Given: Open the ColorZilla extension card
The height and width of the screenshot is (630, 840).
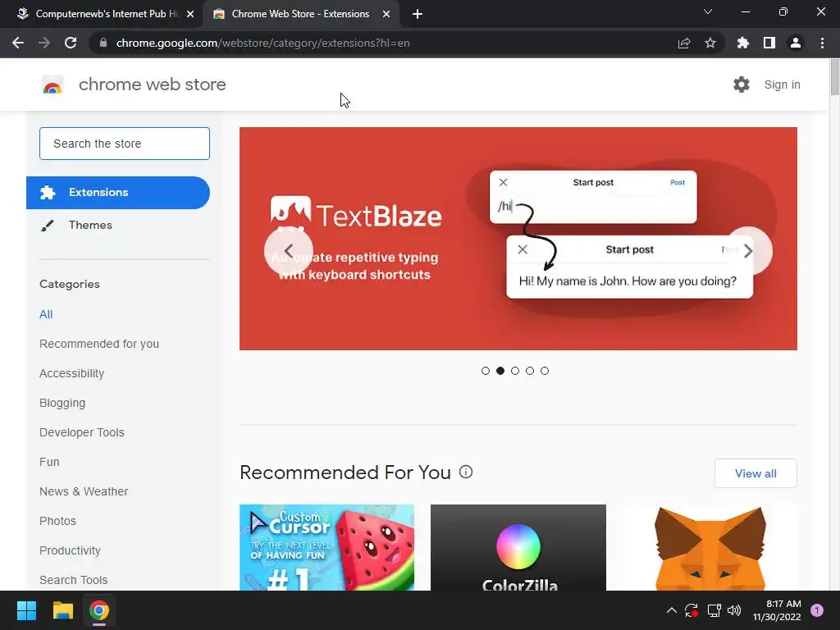Looking at the screenshot, I should pyautogui.click(x=518, y=547).
